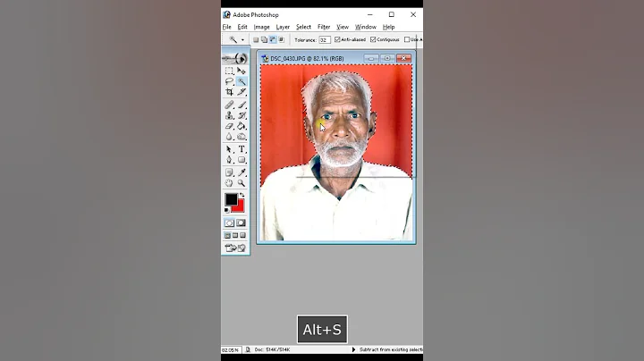Open the View menu
The image size is (644, 361).
click(343, 27)
